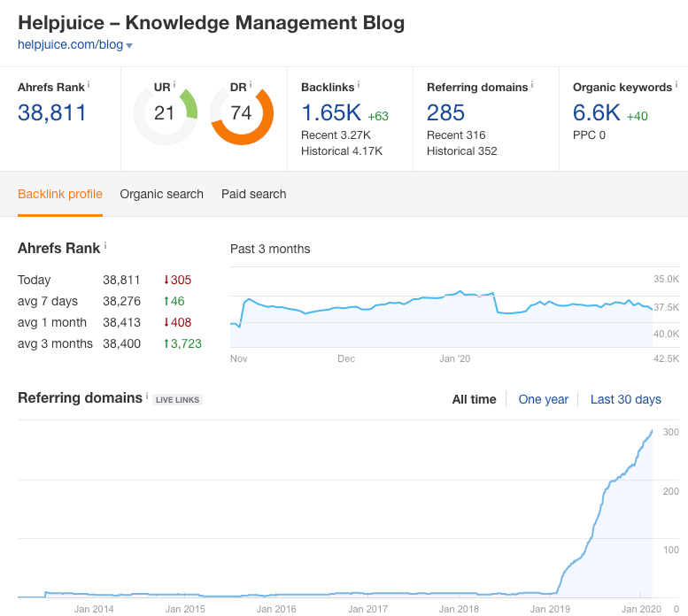Click the LIVE LINKS badge

click(177, 400)
